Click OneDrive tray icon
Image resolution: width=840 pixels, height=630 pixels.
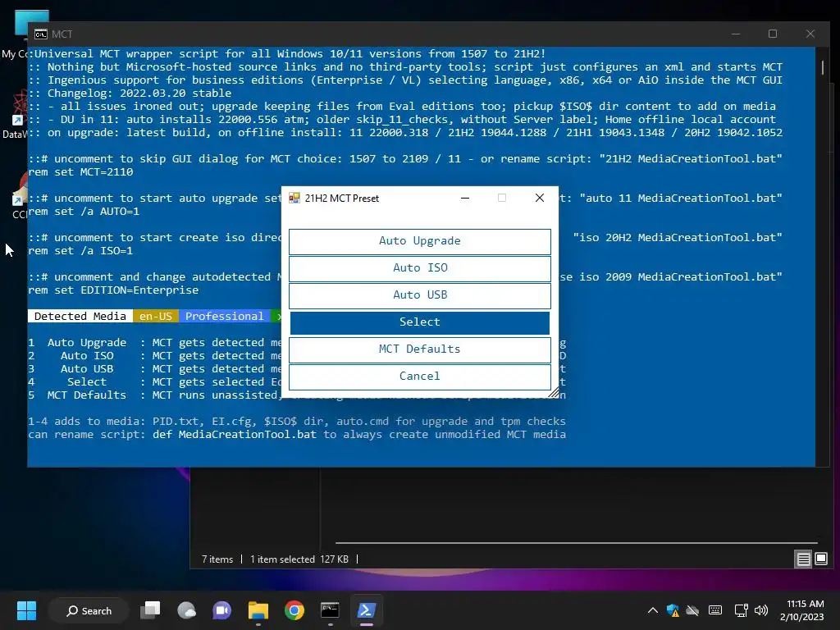click(692, 610)
